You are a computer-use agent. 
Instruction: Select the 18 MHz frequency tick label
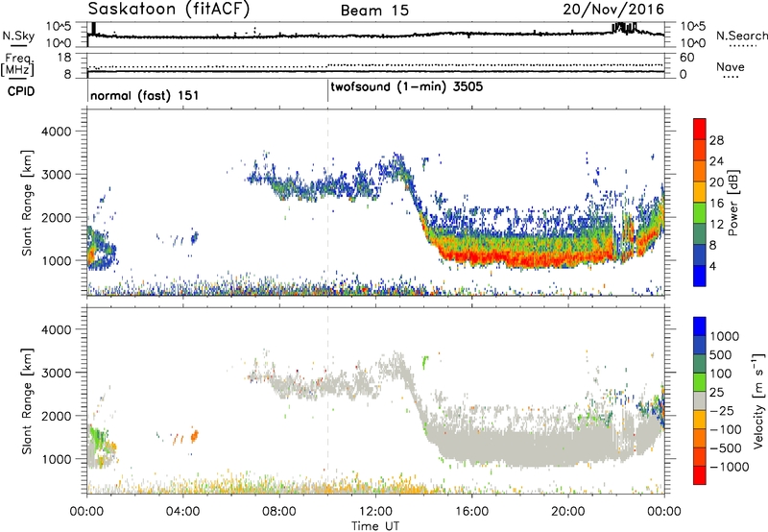click(x=64, y=58)
